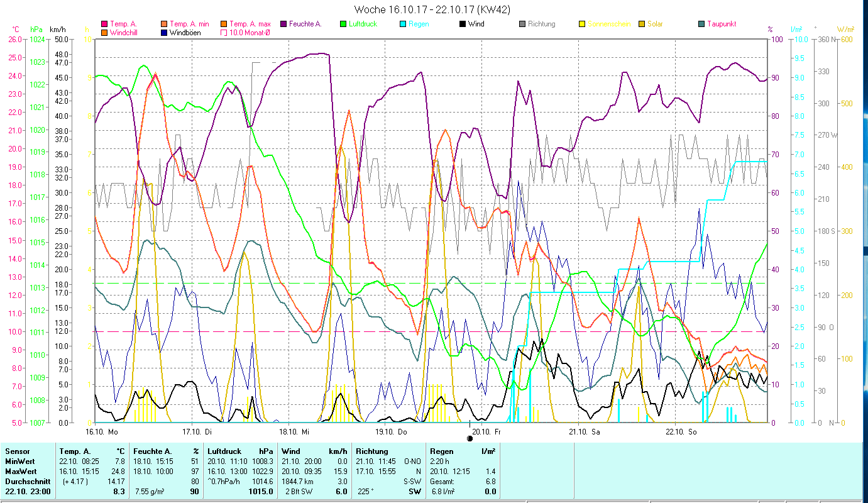Select the teal Taupunkt legend swatch
The height and width of the screenshot is (503, 868).
(701, 25)
